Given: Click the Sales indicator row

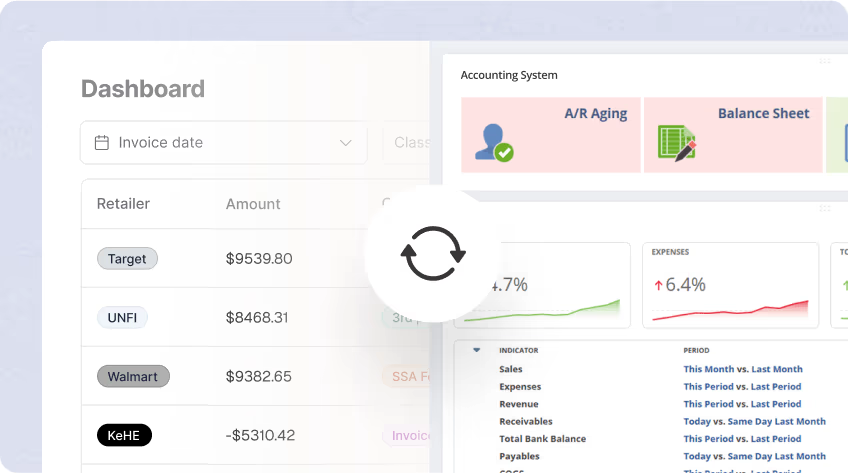Looking at the screenshot, I should point(511,369).
